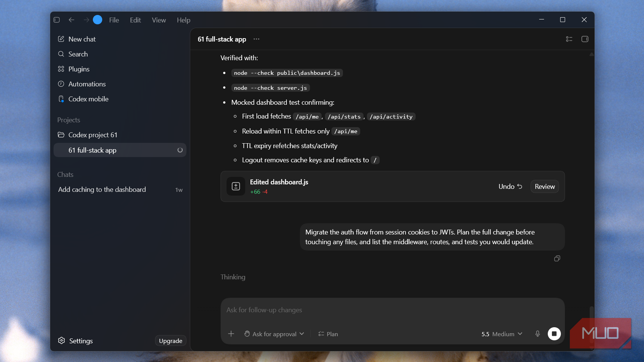Start voice dictation with the microphone
This screenshot has height=362, width=644.
pyautogui.click(x=538, y=334)
